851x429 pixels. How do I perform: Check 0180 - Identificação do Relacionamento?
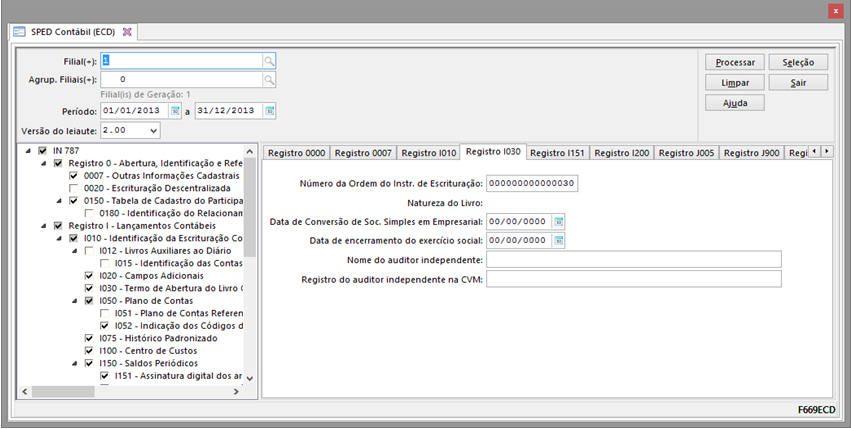[x=89, y=213]
